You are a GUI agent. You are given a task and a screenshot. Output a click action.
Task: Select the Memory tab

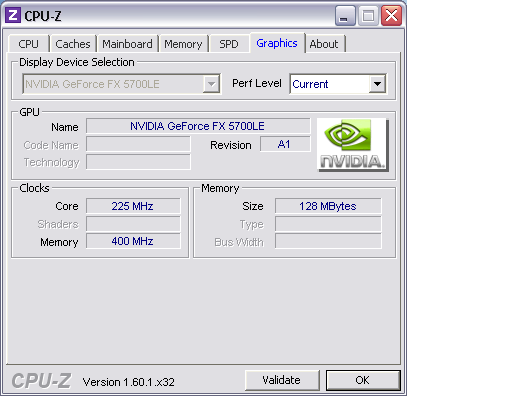(x=183, y=44)
